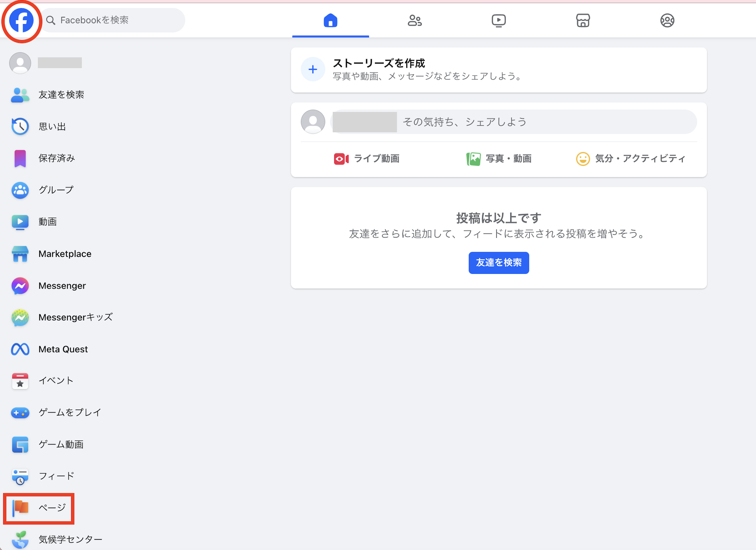Click the 友達を検索 friends icon in sidebar
This screenshot has width=756, height=550.
click(x=20, y=95)
